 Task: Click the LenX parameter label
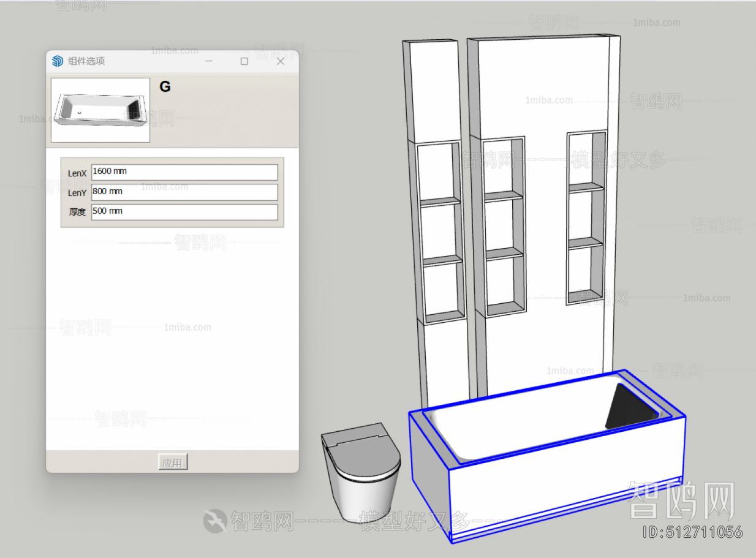tap(76, 173)
